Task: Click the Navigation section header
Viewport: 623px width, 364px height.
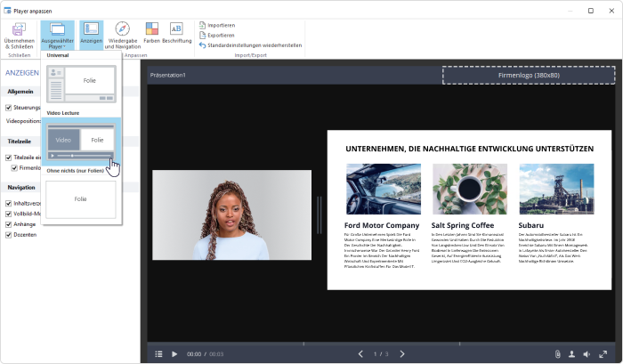Action: pos(21,188)
